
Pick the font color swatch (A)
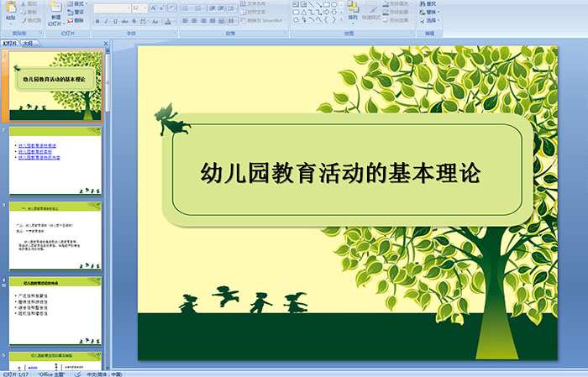pyautogui.click(x=168, y=21)
